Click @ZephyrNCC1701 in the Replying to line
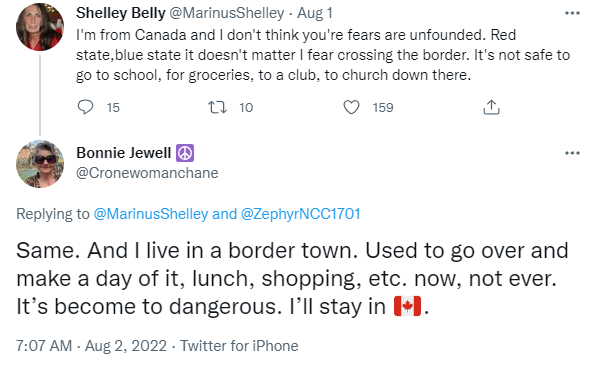Screen dimensions: 595x371 click(x=301, y=214)
